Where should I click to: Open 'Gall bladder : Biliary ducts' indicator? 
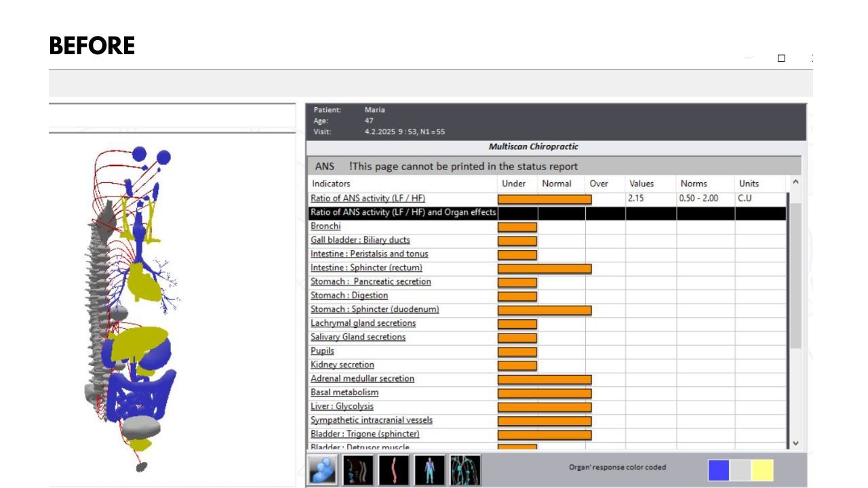point(360,240)
